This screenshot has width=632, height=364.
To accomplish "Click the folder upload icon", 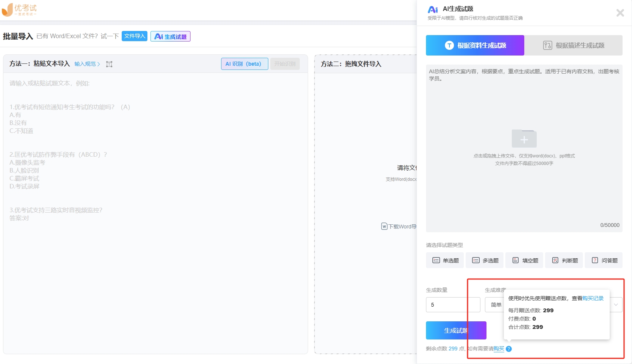I will [x=524, y=139].
